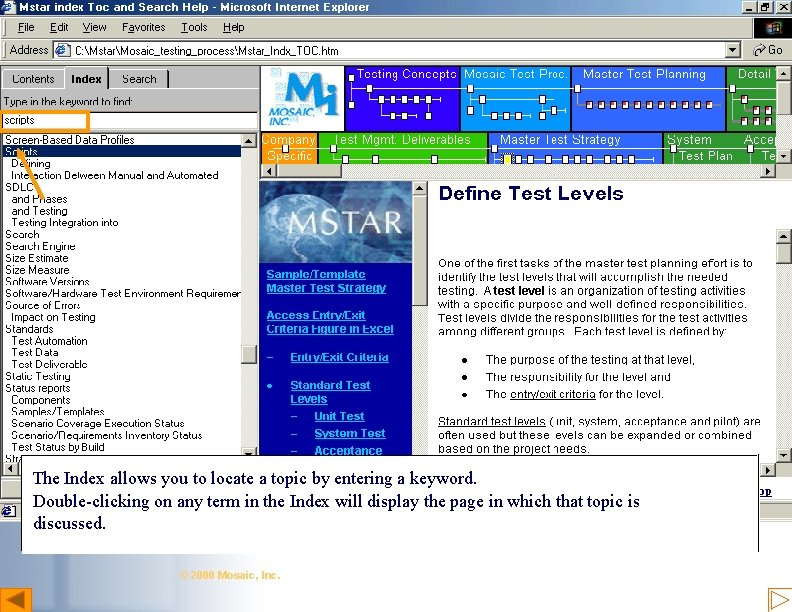Open the System Test link
Image resolution: width=792 pixels, height=612 pixels.
coord(350,434)
